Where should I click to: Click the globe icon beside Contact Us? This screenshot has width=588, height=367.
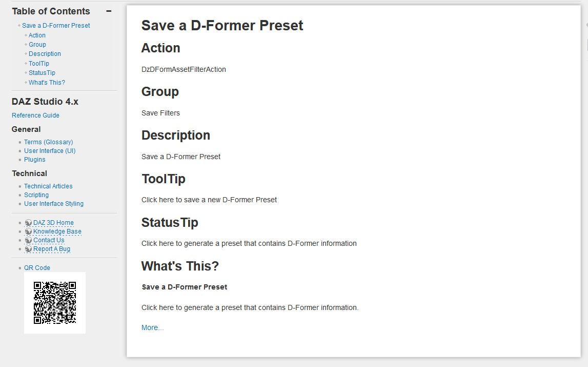(x=29, y=240)
